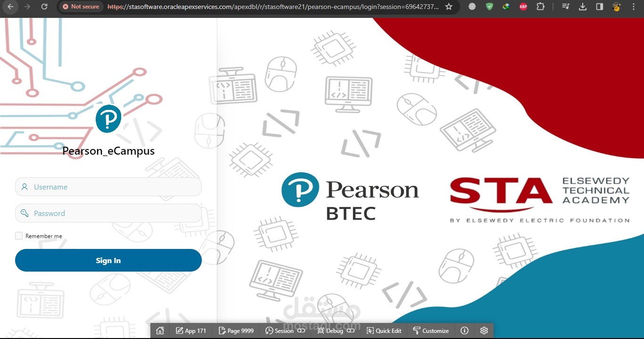Click the Pearson logo above Pearson_eCampus
644x339 pixels.
click(x=108, y=118)
